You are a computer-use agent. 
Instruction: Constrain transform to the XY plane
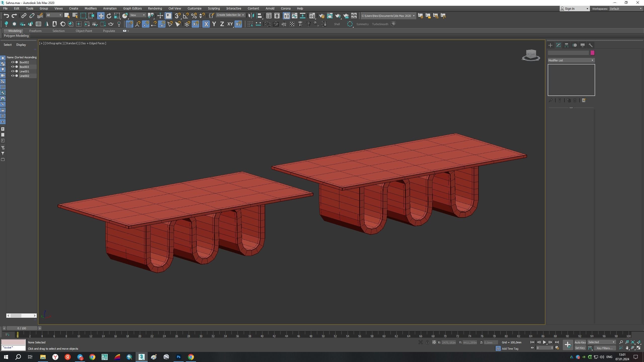point(230,24)
